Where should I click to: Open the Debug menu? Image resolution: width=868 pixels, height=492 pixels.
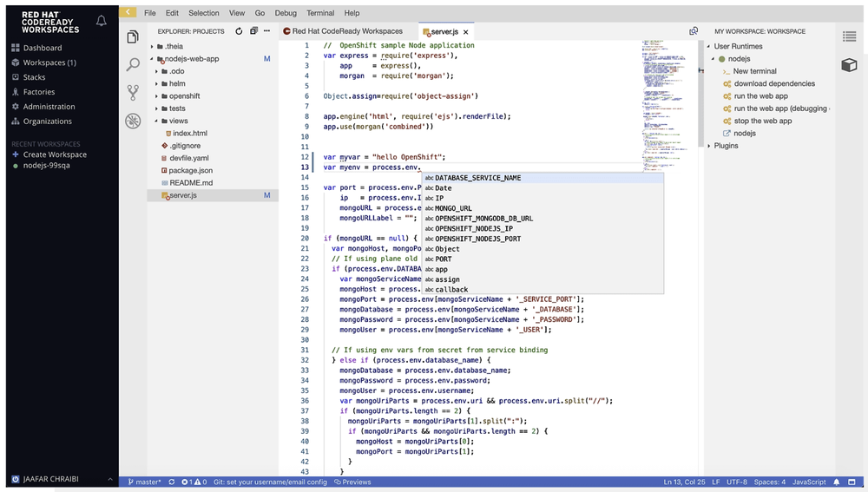tap(286, 13)
